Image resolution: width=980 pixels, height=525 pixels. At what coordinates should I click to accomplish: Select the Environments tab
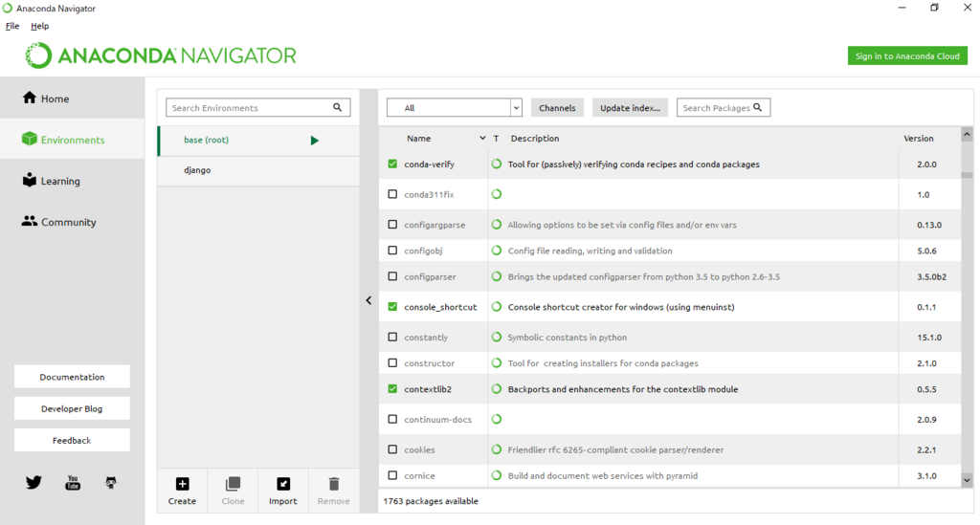click(73, 140)
